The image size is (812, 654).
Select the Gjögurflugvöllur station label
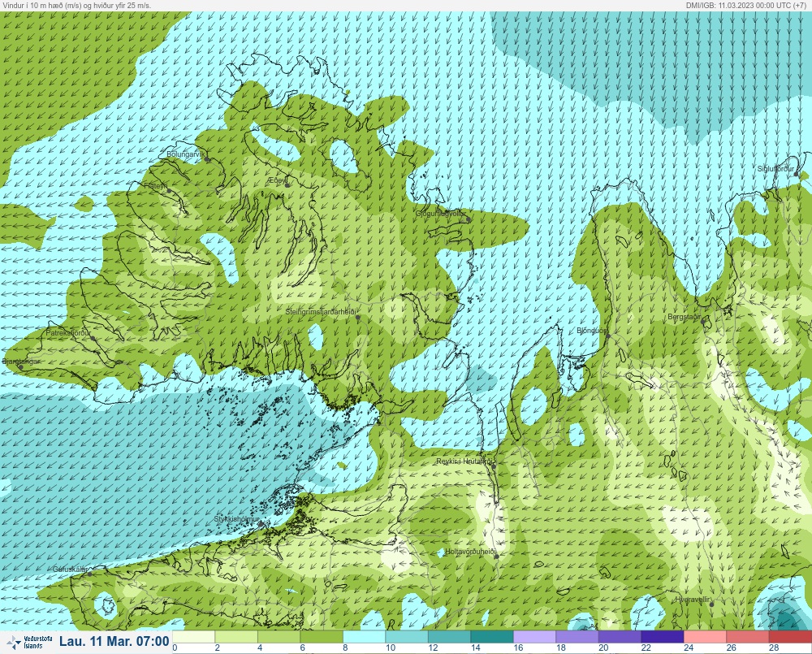(x=441, y=214)
